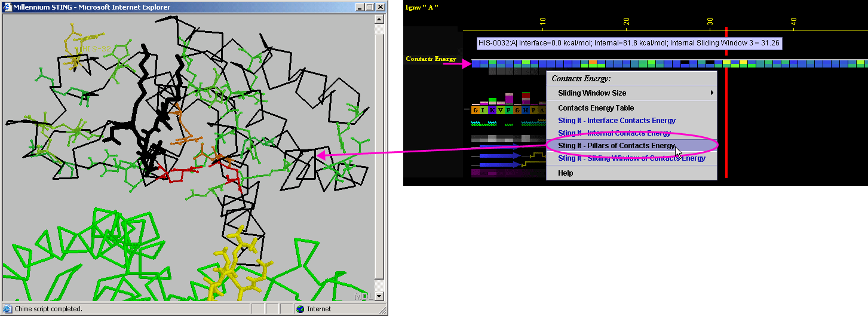868x322 pixels.
Task: Choose Sting It - Sliding Window of Contacts Energy
Action: (631, 158)
